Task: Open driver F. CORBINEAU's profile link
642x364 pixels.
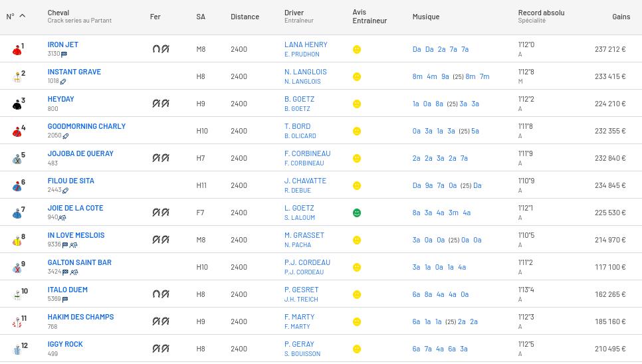Action: pos(307,153)
